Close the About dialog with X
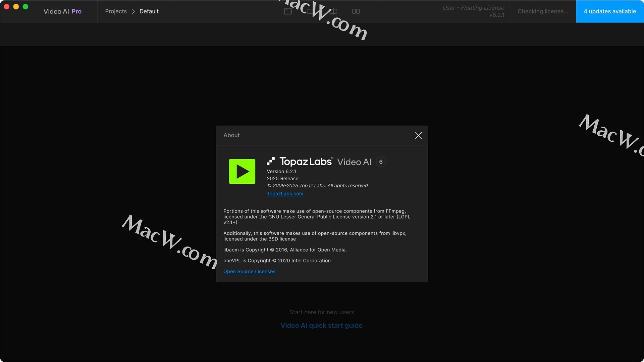Screen dimensions: 644x362 (x=418, y=135)
